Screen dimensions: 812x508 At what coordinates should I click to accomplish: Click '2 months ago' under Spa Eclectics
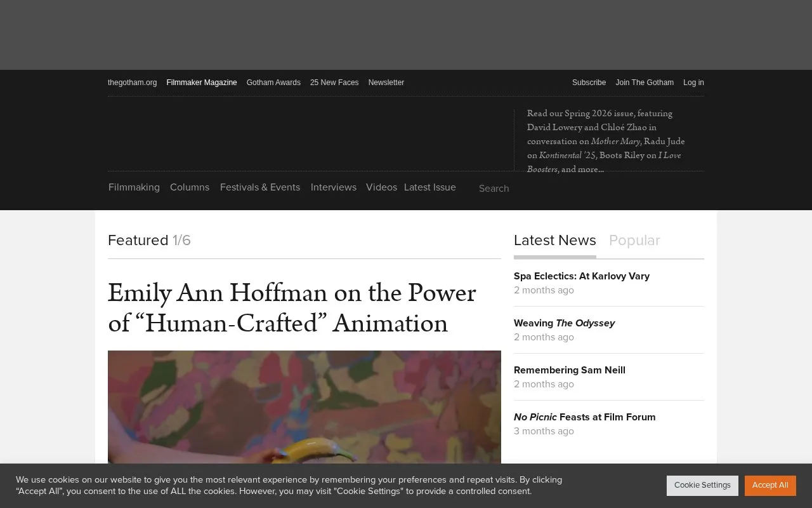[544, 290]
